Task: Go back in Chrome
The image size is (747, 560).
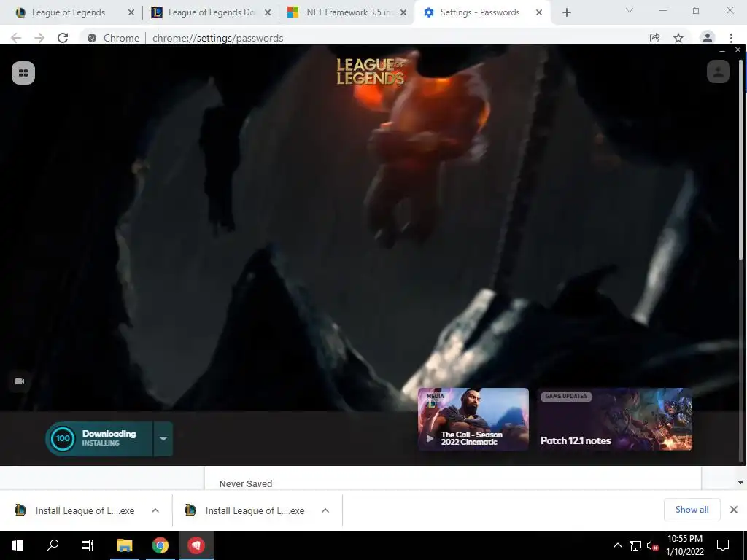Action: pyautogui.click(x=16, y=38)
